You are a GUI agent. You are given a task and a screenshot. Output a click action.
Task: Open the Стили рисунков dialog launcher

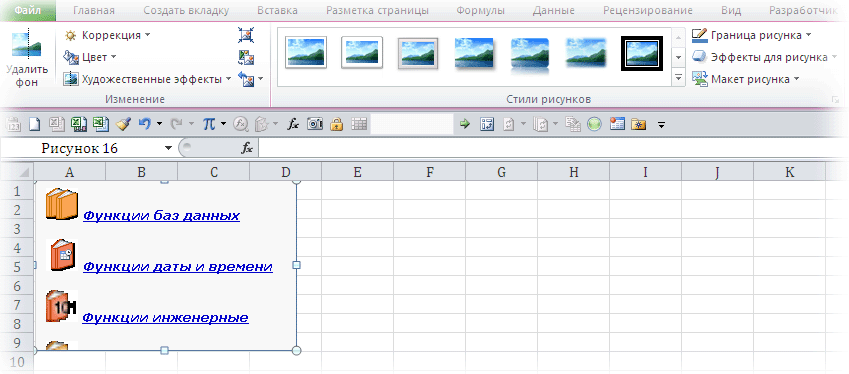pyautogui.click(x=835, y=100)
